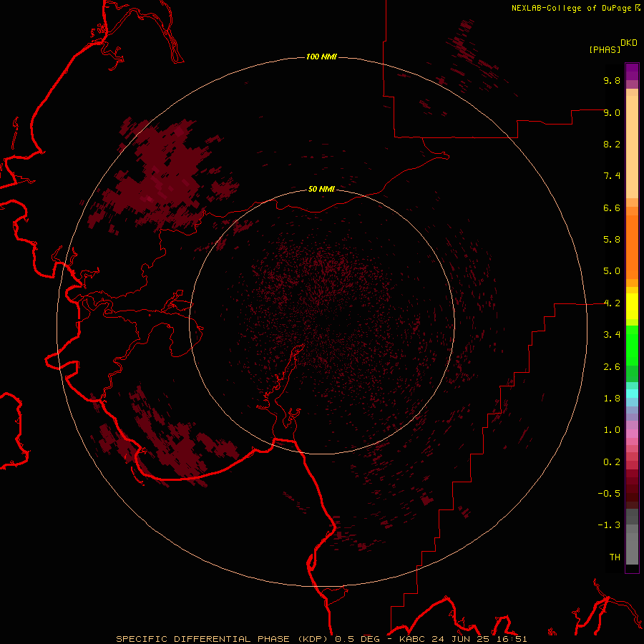The image size is (644, 644).
Task: Select the -0.5 scale value
Action: point(609,494)
